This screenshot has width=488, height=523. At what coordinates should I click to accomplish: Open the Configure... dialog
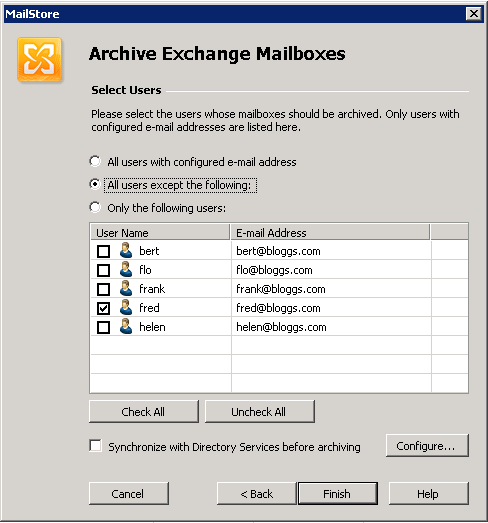(427, 446)
